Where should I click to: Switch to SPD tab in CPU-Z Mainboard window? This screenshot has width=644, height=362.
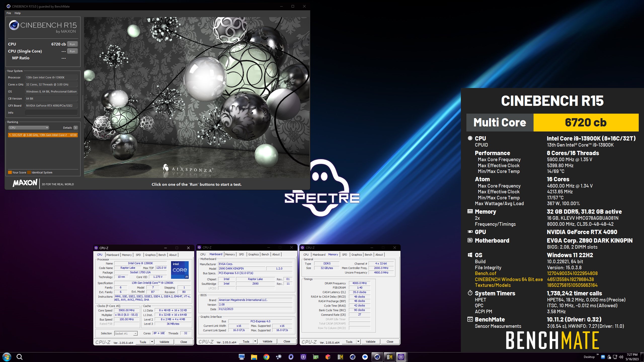pos(242,254)
